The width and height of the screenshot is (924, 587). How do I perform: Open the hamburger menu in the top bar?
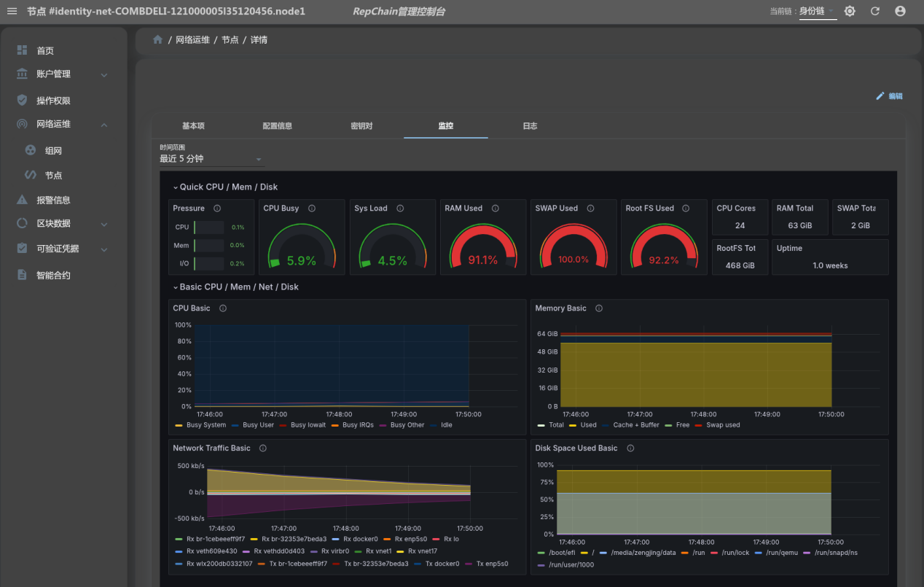[x=12, y=11]
